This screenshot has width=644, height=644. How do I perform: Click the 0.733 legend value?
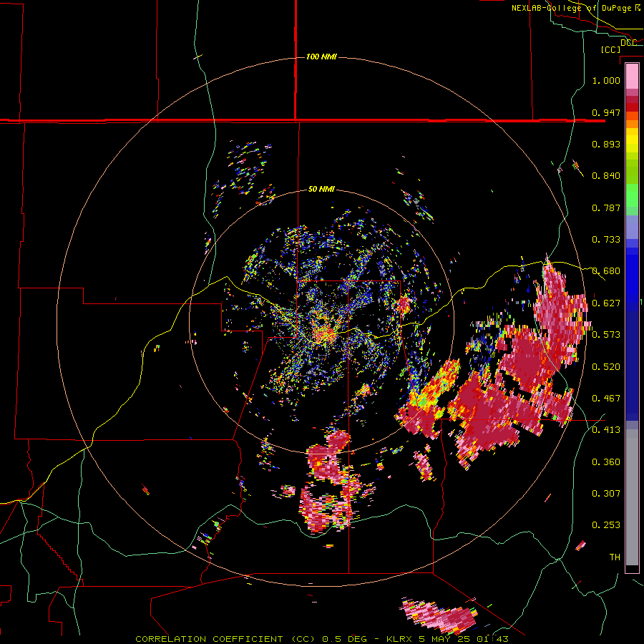pos(606,240)
